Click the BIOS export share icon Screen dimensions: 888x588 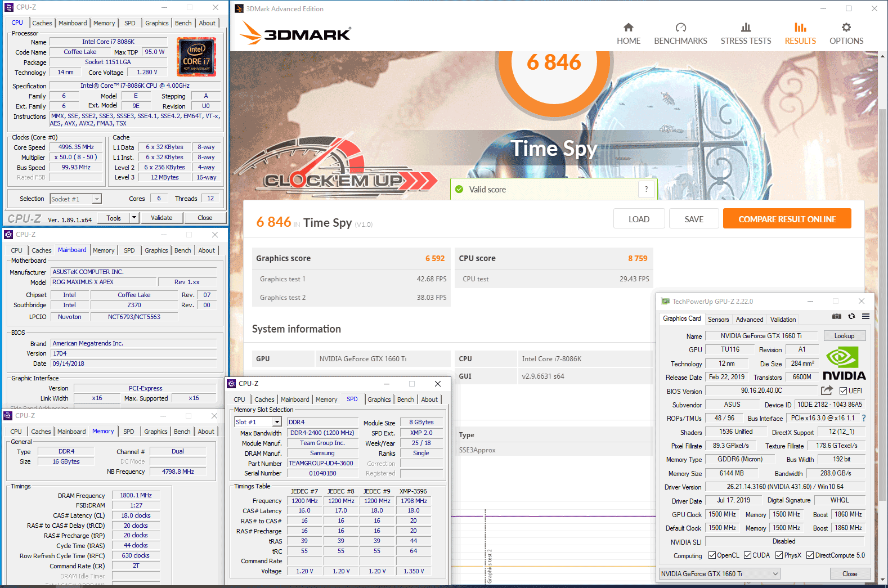click(827, 390)
